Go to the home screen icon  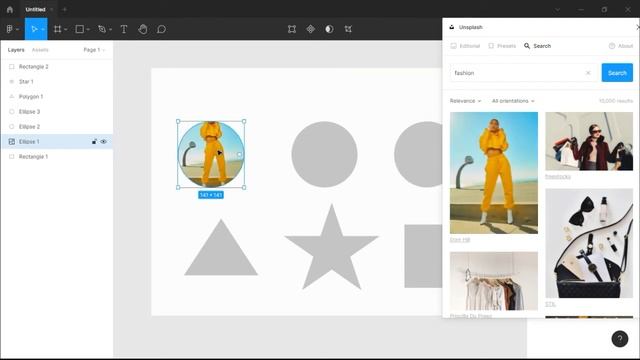click(10, 9)
